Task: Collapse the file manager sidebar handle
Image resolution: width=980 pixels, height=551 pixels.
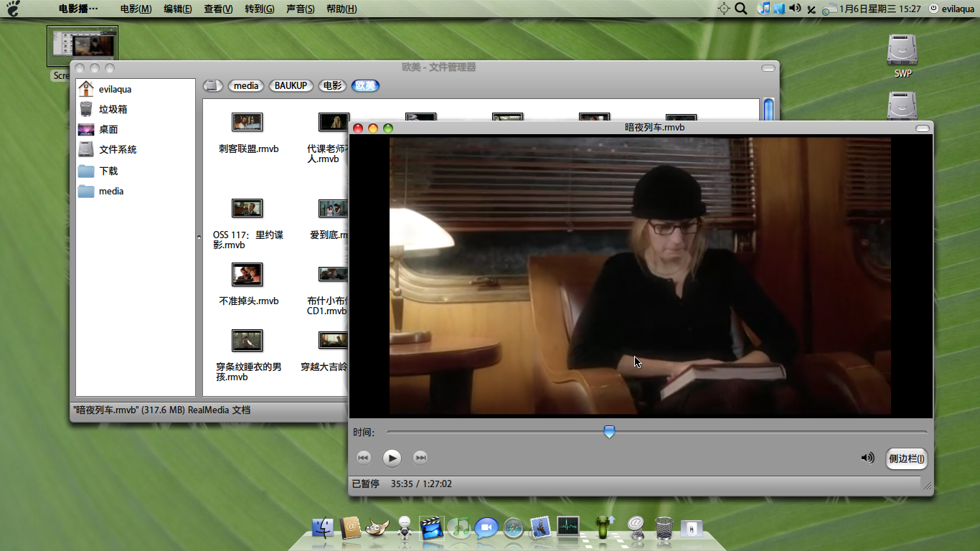Action: point(199,236)
